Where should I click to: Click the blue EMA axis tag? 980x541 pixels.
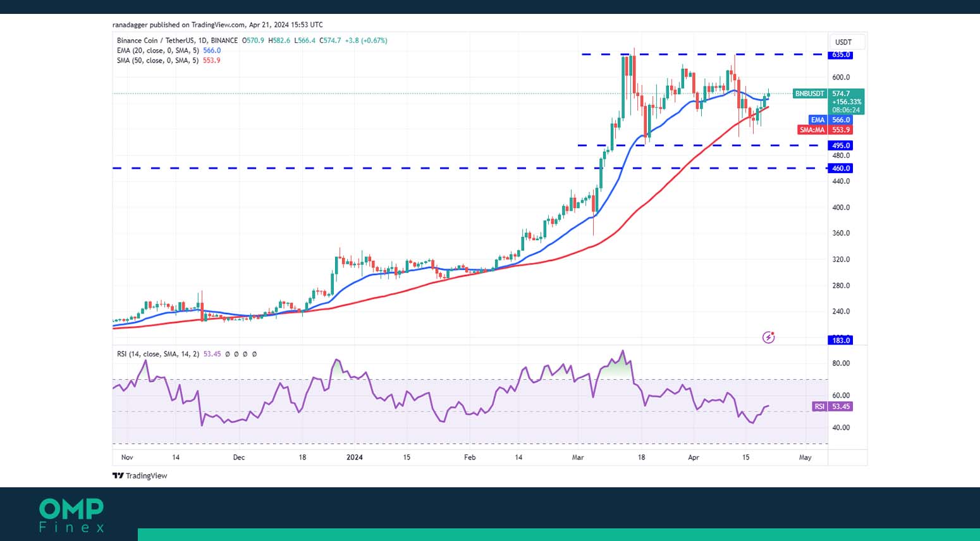pos(818,120)
